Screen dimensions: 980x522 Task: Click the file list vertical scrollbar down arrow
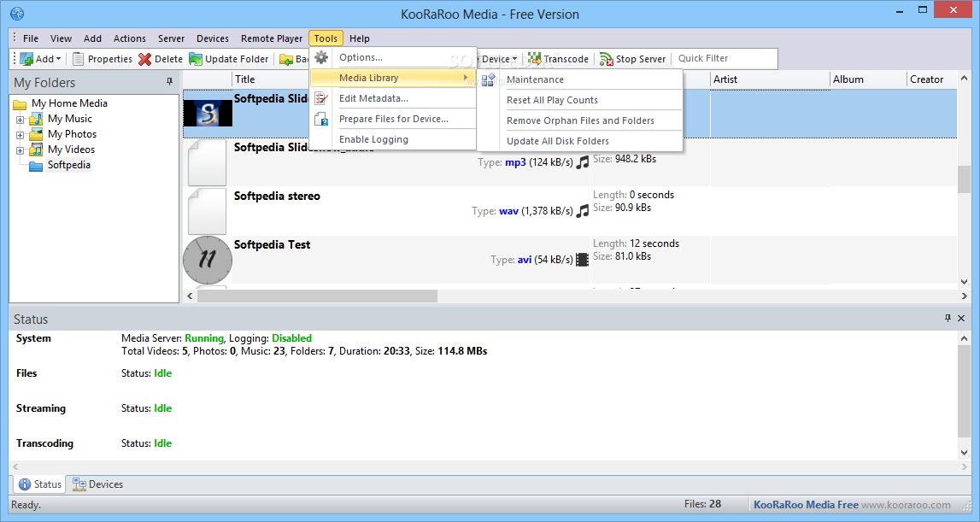point(964,282)
